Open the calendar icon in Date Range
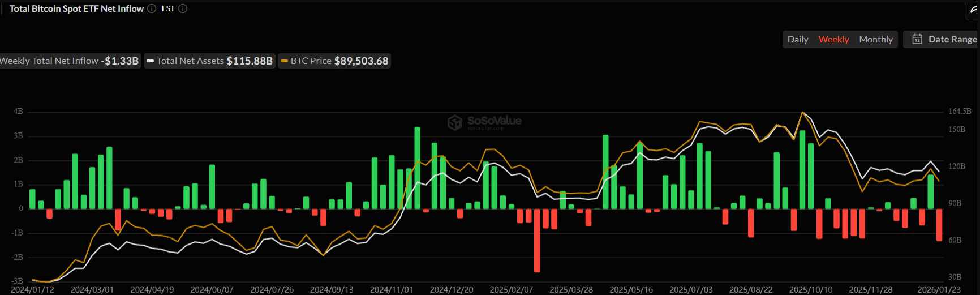The image size is (980, 295). click(917, 39)
